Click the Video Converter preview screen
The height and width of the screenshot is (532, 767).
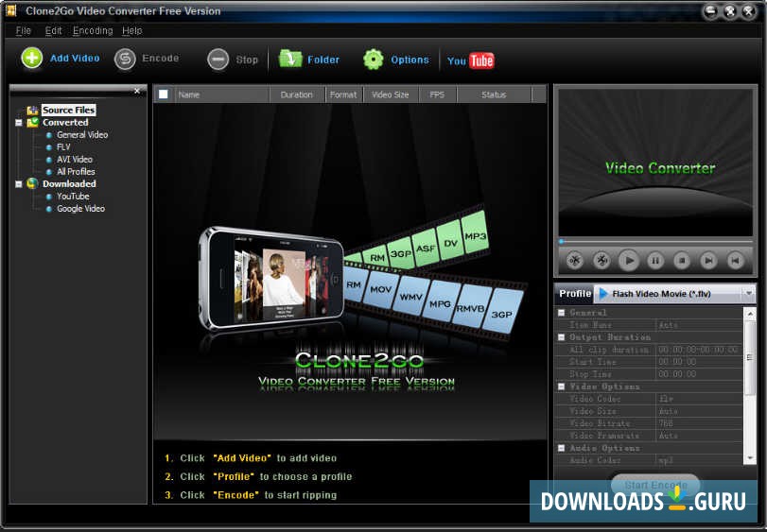(655, 163)
